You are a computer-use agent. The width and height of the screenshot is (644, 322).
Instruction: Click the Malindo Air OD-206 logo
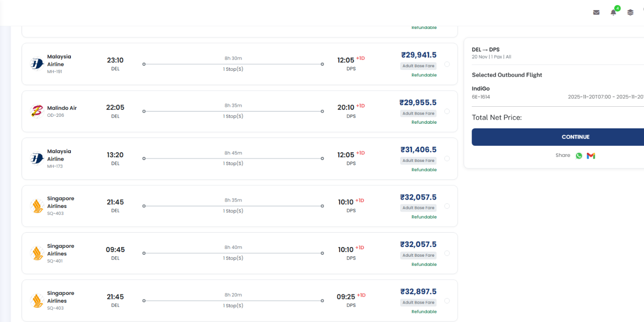tap(37, 111)
